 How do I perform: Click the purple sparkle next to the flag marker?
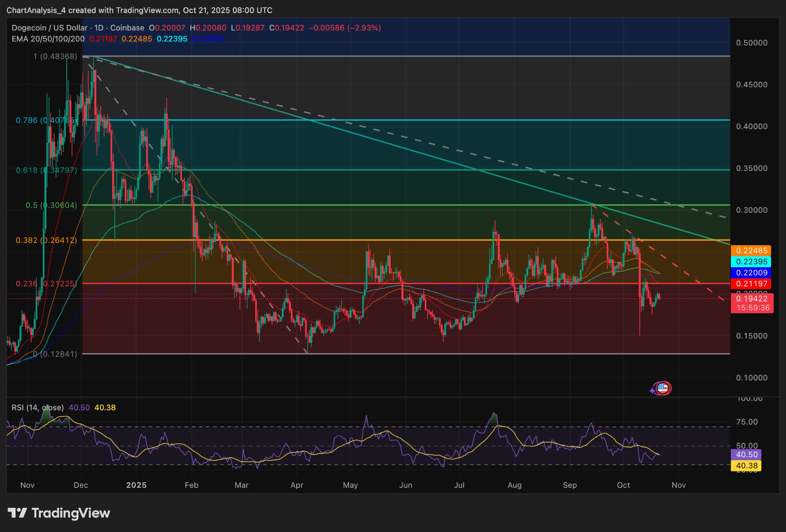point(652,390)
